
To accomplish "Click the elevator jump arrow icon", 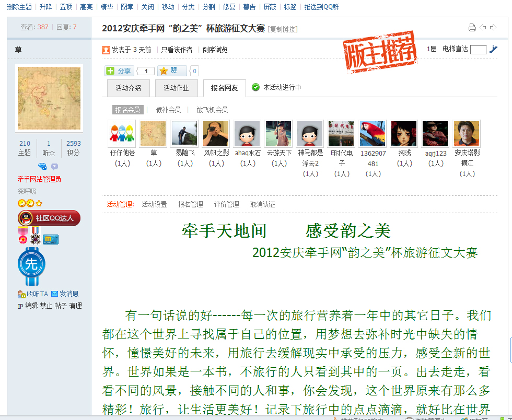I will (x=493, y=49).
